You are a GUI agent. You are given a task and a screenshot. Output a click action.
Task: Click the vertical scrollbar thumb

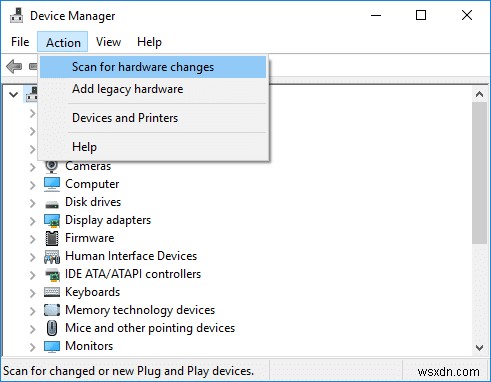click(x=479, y=173)
